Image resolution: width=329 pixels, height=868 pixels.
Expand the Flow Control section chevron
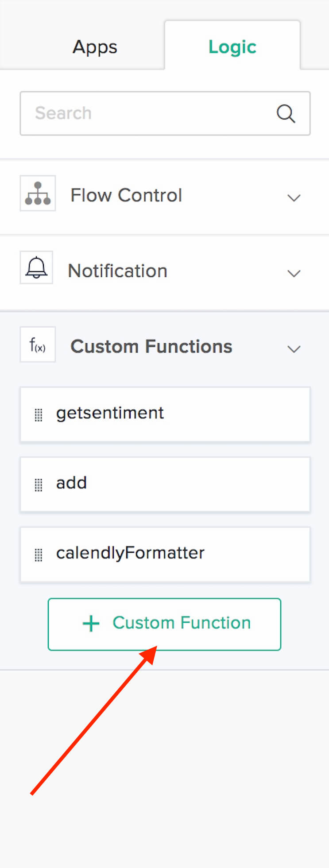(294, 198)
